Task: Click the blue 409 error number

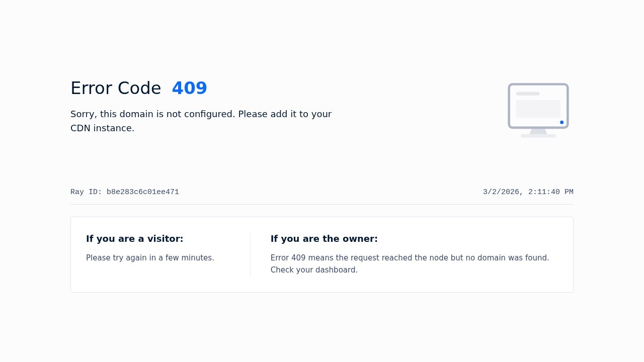Action: click(189, 88)
